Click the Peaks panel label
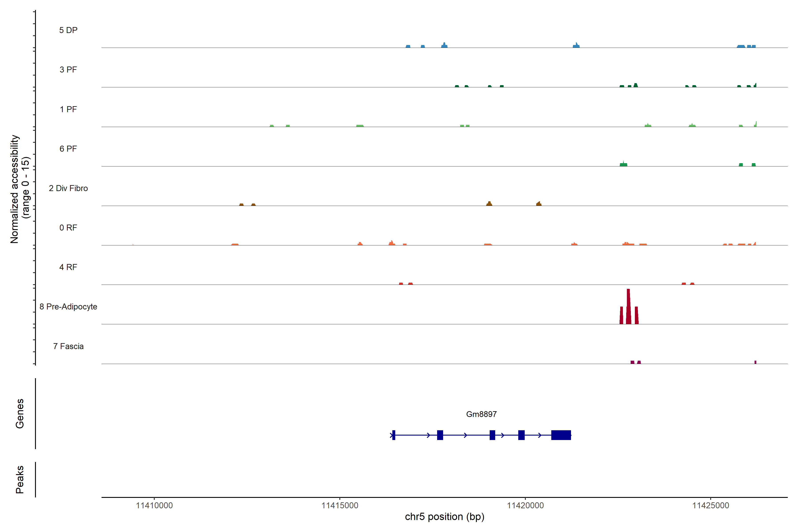The height and width of the screenshot is (532, 798). click(20, 479)
